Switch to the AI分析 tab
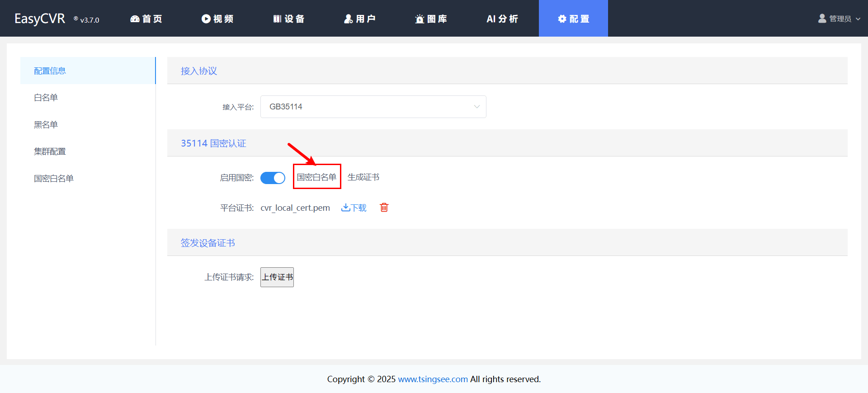The height and width of the screenshot is (393, 868). 502,19
